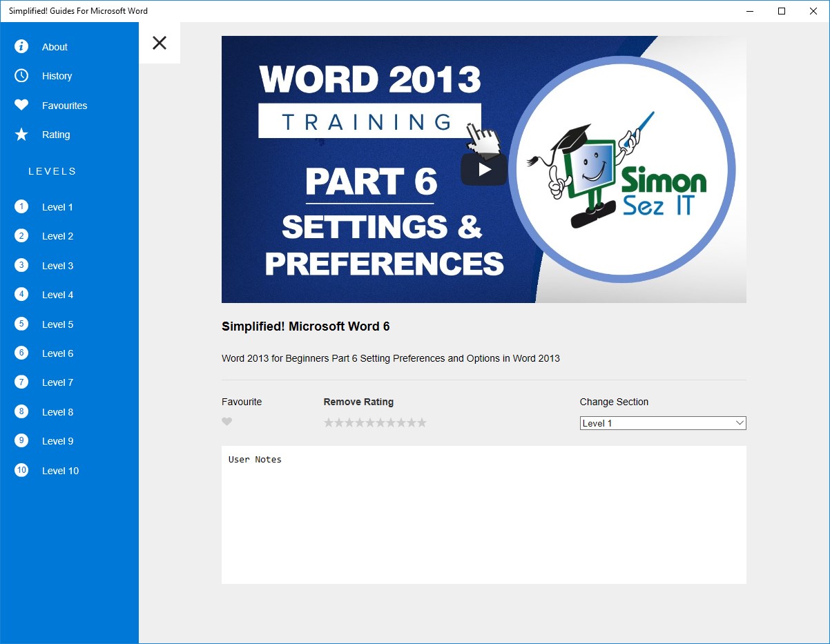Rate the video six stars

click(x=380, y=422)
